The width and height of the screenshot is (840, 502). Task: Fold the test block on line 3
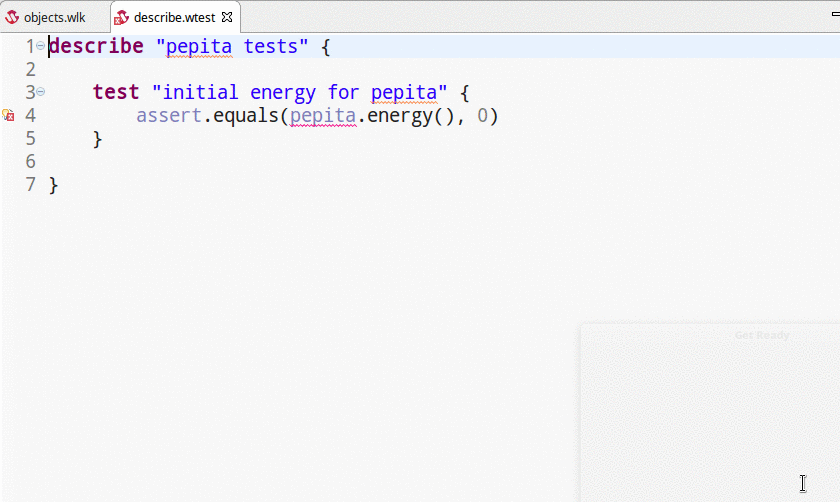40,92
